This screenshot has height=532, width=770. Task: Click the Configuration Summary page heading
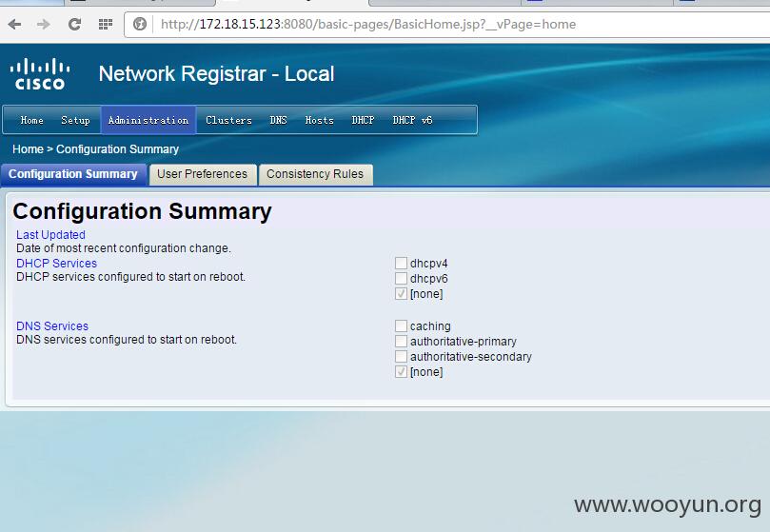142,211
